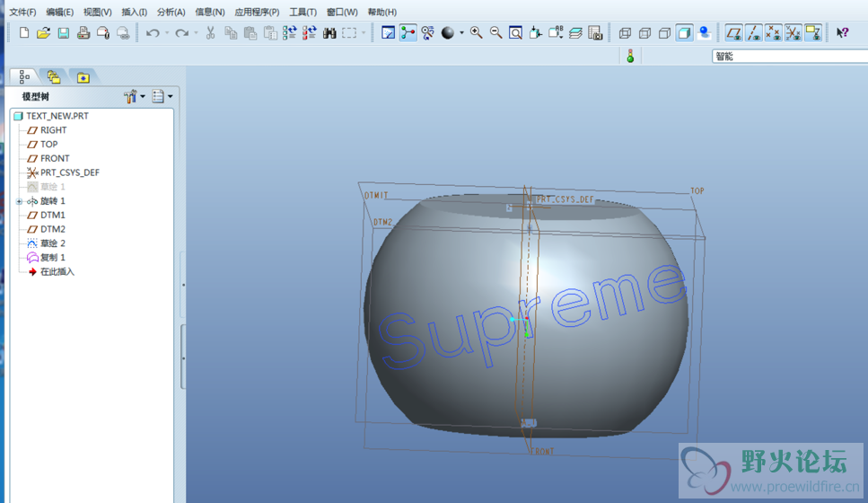Toggle spin center display

coord(408,33)
